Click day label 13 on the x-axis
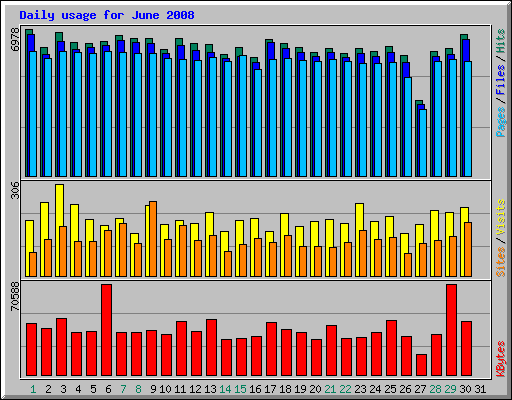This screenshot has width=512, height=400. click(x=210, y=389)
